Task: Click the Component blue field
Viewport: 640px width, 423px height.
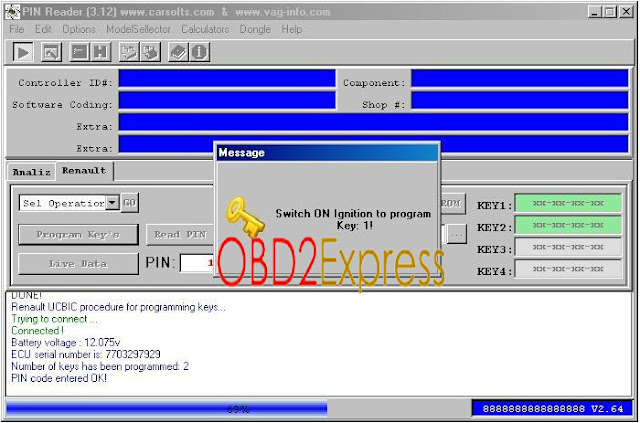Action: 520,78
